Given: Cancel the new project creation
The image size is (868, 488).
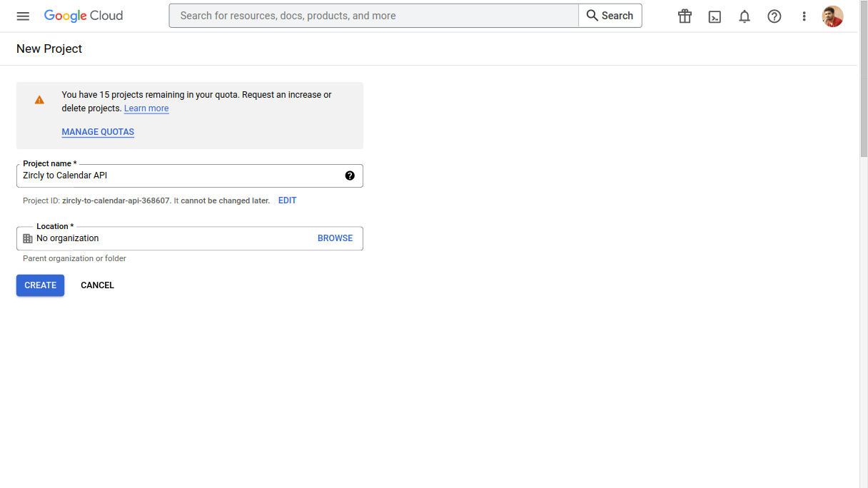Looking at the screenshot, I should coord(97,285).
